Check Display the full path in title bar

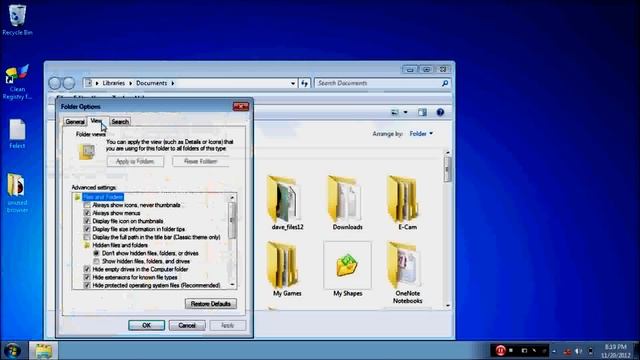click(87, 237)
